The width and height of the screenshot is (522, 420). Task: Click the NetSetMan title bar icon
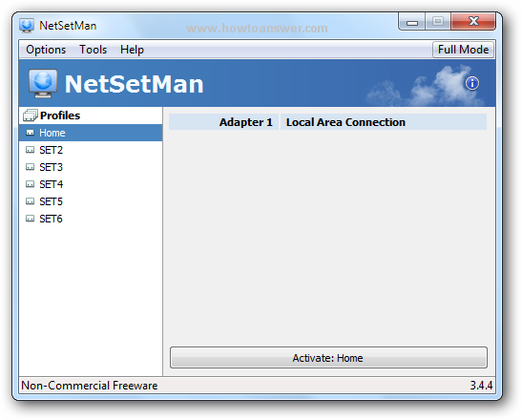tap(27, 26)
